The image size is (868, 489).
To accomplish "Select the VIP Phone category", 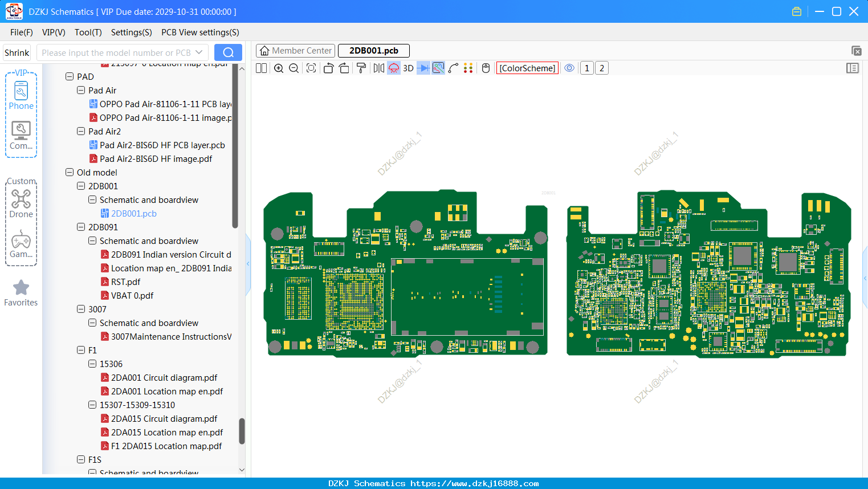I will pos(21,95).
